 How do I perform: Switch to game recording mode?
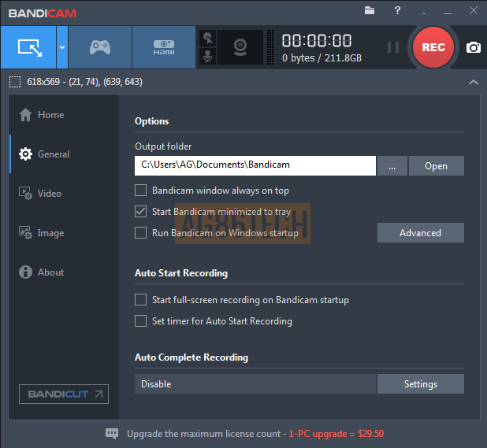pyautogui.click(x=100, y=47)
